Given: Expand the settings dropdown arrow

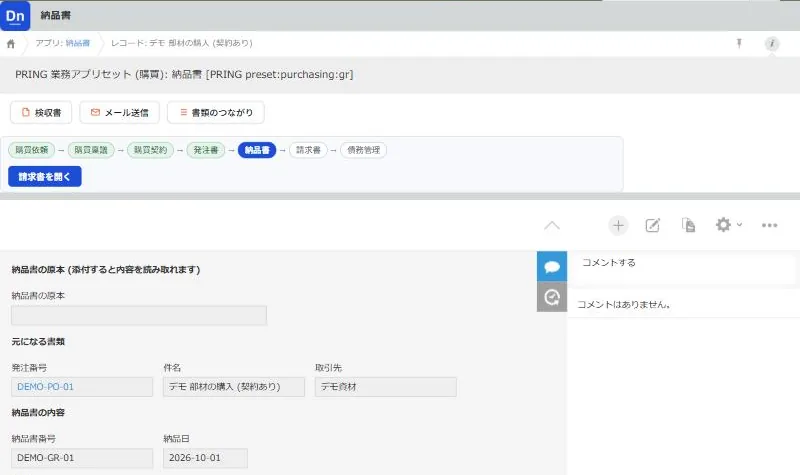Looking at the screenshot, I should [x=739, y=224].
